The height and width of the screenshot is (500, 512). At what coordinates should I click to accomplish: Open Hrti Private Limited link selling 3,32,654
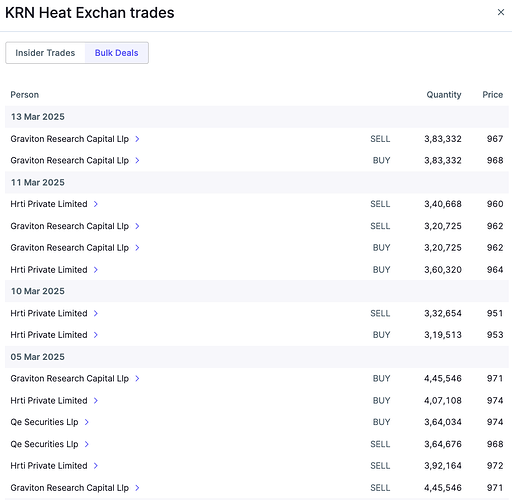pyautogui.click(x=49, y=313)
